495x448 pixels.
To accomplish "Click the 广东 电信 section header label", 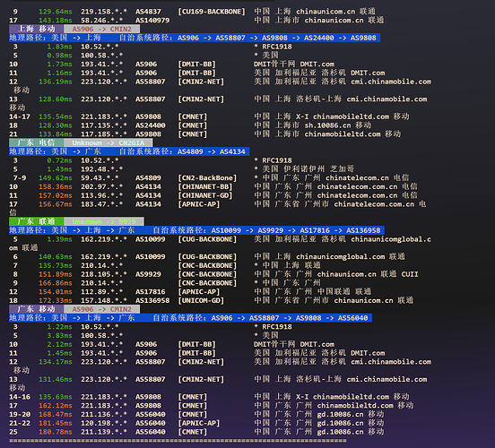I will [x=36, y=142].
